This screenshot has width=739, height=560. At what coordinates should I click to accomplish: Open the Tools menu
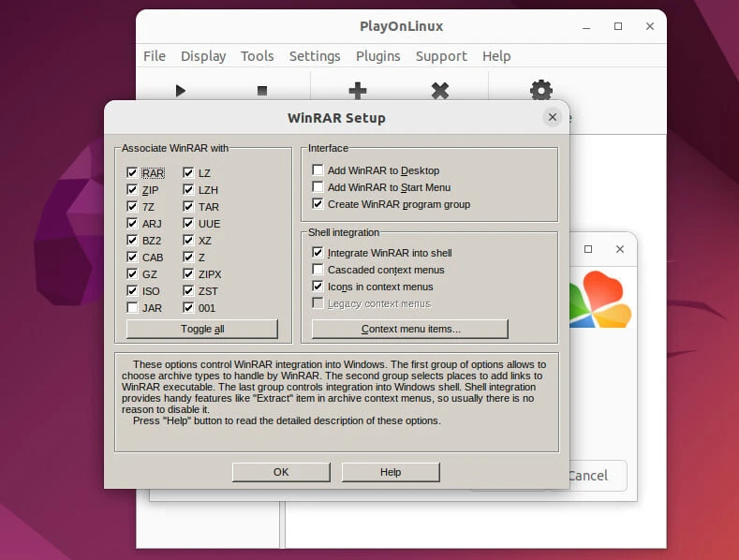pyautogui.click(x=257, y=56)
